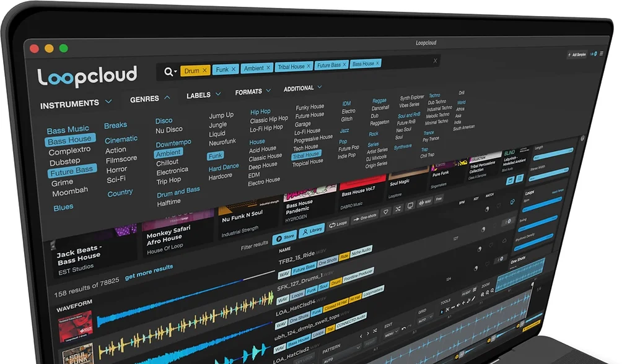This screenshot has width=627, height=364.
Task: Select the Tech House genre
Action: pyautogui.click(x=305, y=147)
